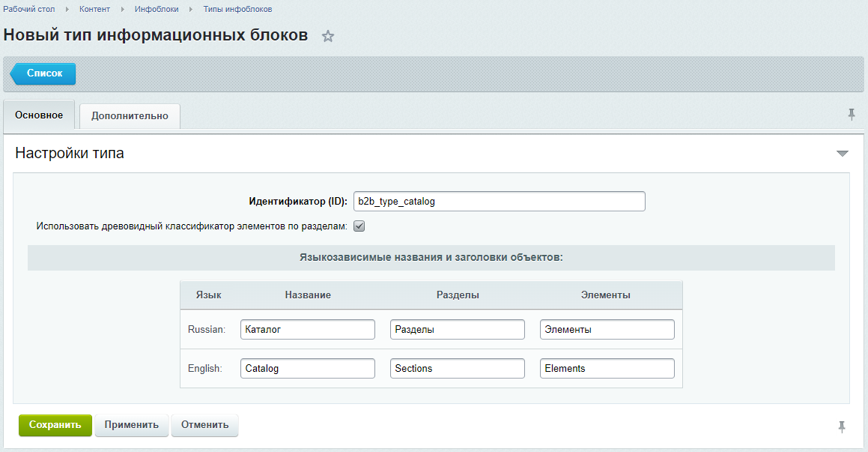868x452 pixels.
Task: Edit the English 'Sections' input field
Action: click(458, 368)
